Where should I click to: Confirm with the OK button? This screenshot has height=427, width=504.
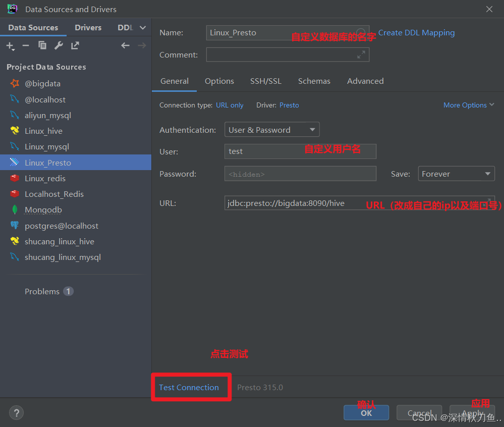(x=366, y=412)
